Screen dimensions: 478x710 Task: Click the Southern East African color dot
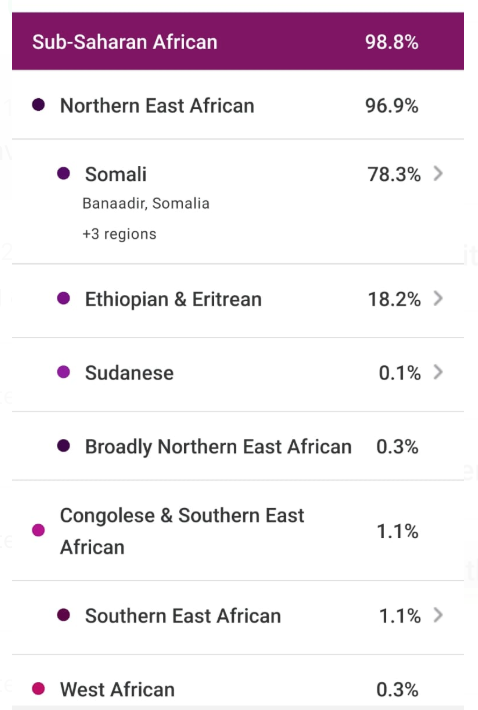click(x=63, y=615)
